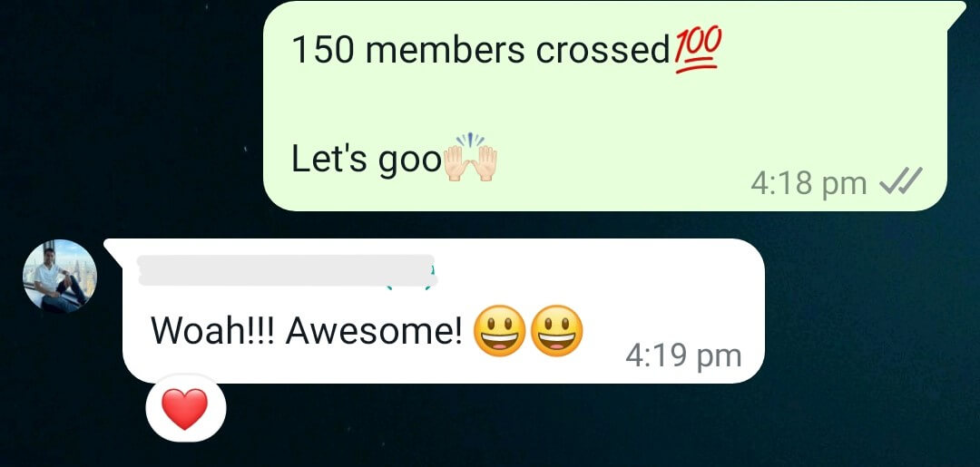The height and width of the screenshot is (467, 980).
Task: Click the "Woah!!! Awesome!" message text
Action: coord(307,332)
